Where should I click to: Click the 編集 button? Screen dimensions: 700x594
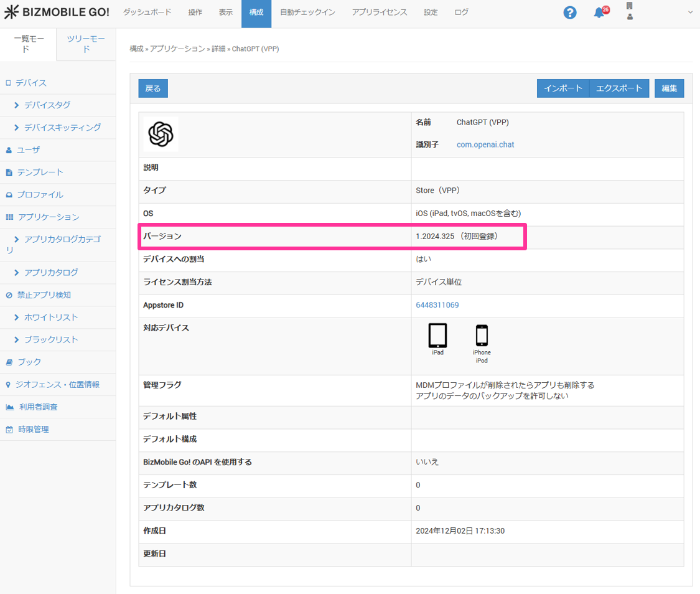click(669, 88)
